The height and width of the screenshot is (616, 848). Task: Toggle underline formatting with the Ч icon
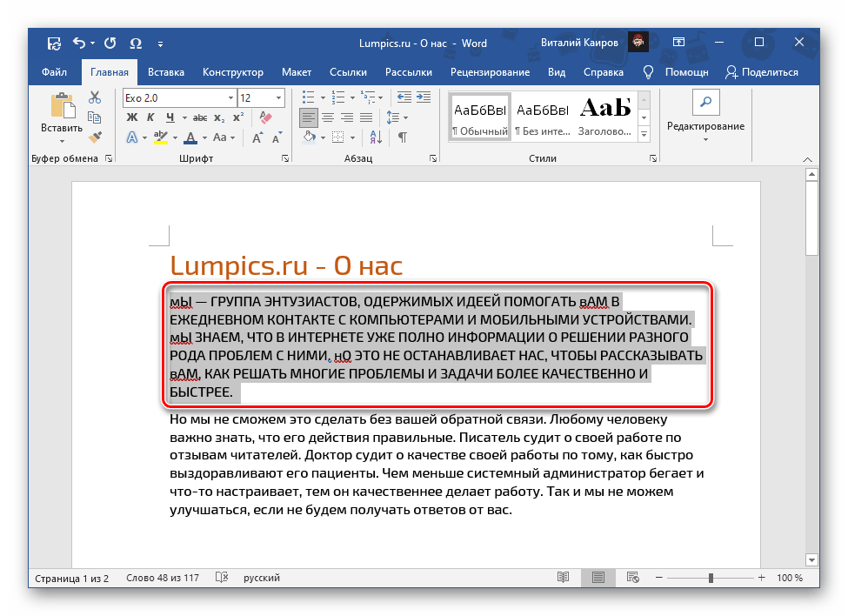(x=170, y=117)
